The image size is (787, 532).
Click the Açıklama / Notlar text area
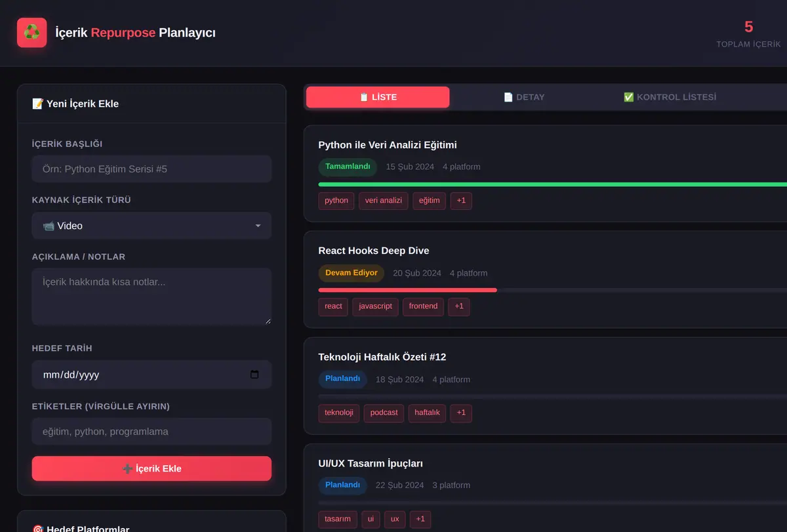click(x=151, y=296)
